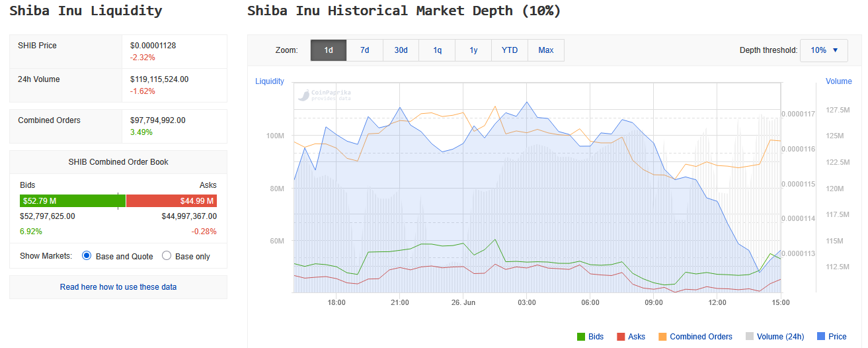
Task: Open 'Read here how to use these data' link
Action: 118,287
